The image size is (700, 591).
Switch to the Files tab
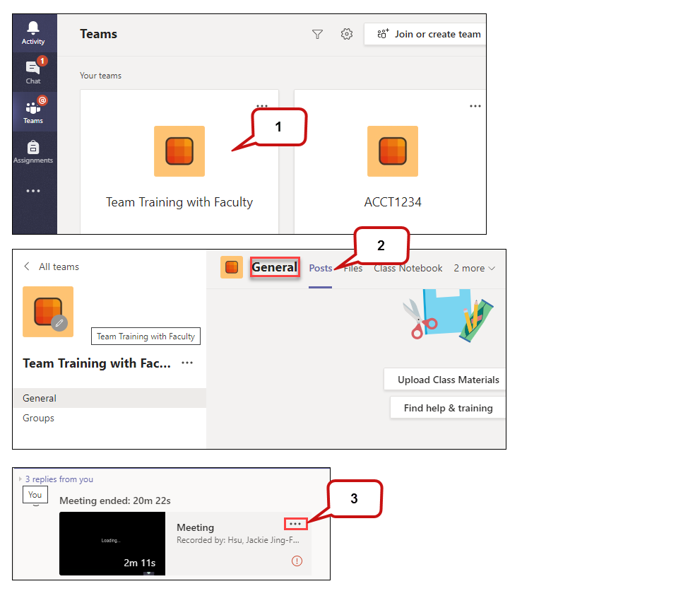point(353,268)
